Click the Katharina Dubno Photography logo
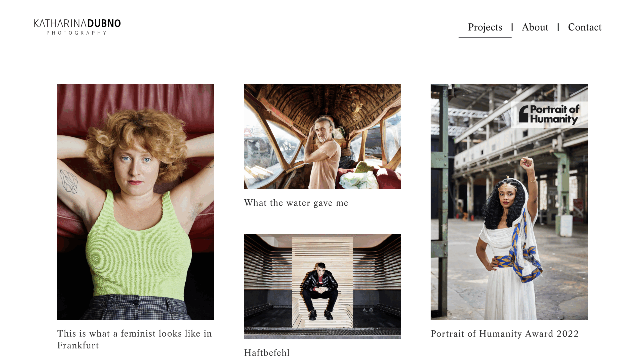Image resolution: width=644 pixels, height=361 pixels. click(x=77, y=27)
